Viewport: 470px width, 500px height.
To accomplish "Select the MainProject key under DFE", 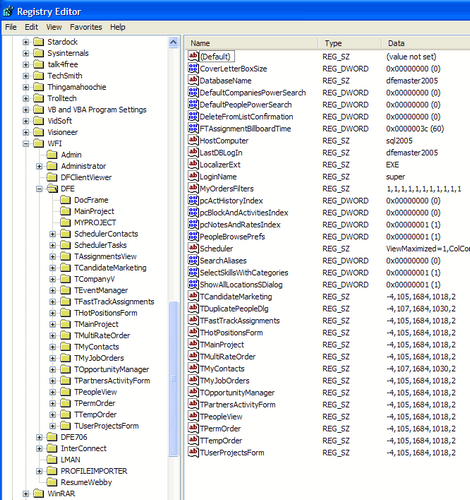I will click(x=94, y=211).
